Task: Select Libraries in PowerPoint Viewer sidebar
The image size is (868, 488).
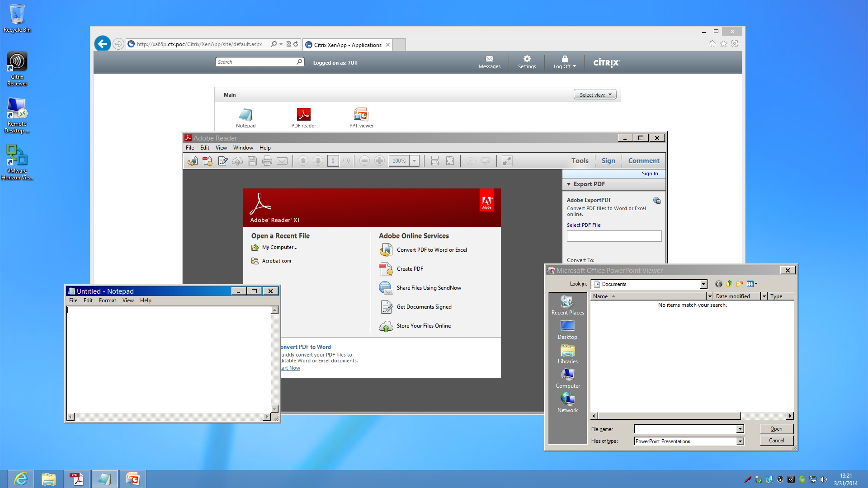Action: (x=567, y=354)
